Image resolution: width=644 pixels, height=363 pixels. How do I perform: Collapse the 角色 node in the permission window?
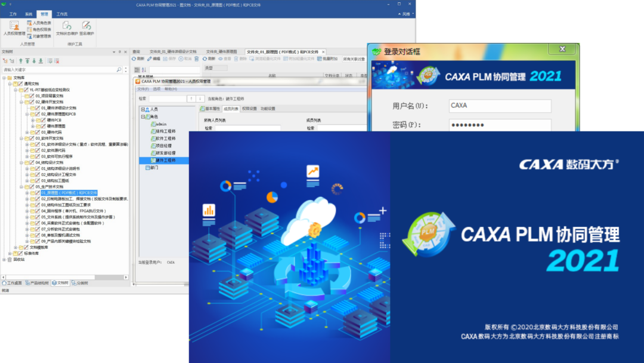click(143, 117)
